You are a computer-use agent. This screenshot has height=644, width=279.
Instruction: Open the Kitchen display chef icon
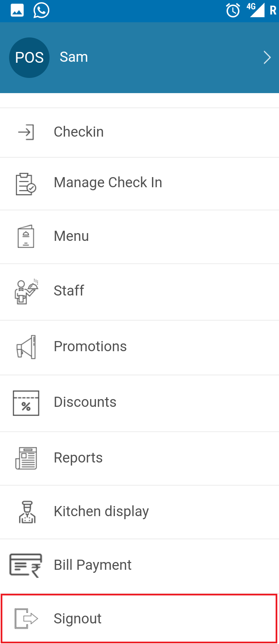point(27,512)
